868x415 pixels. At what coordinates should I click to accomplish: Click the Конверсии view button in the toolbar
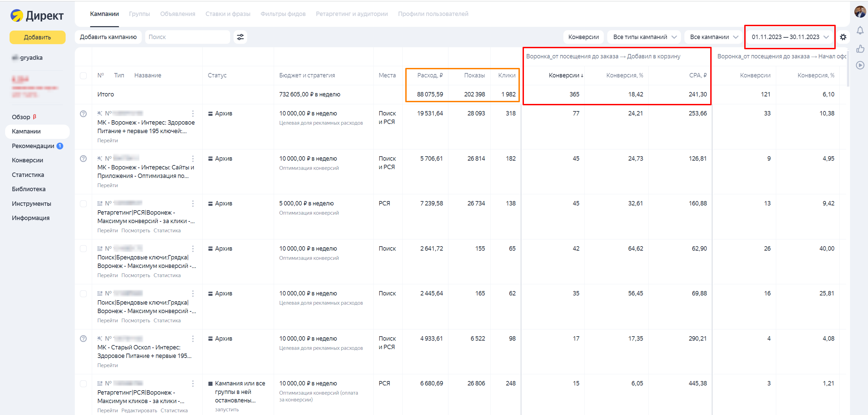pos(583,37)
